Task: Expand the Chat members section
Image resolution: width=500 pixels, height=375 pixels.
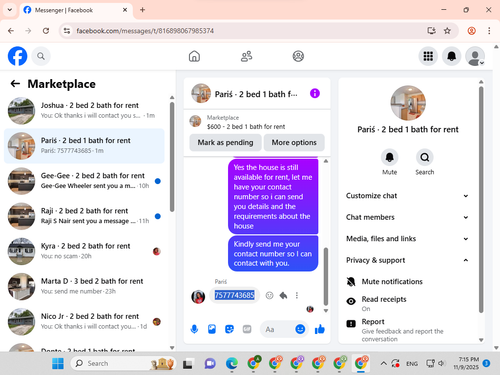Action: coord(407,217)
